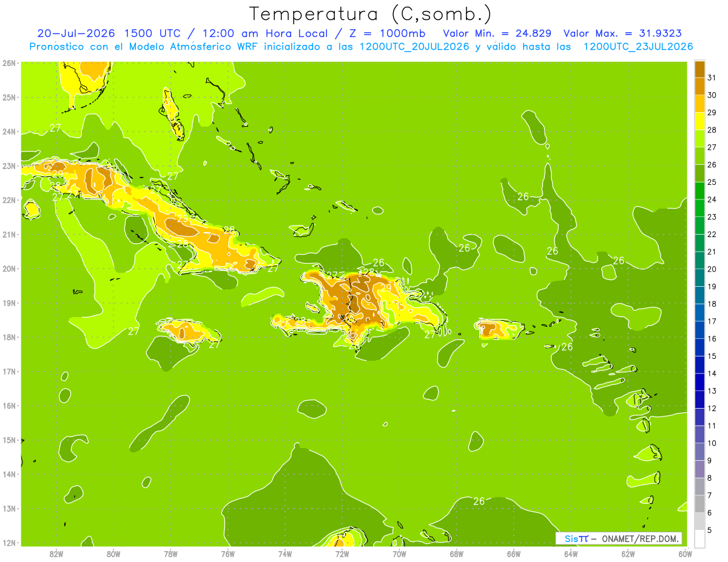This screenshot has width=728, height=562.
Task: Click the '74W' longitude axis label
Action: (285, 554)
